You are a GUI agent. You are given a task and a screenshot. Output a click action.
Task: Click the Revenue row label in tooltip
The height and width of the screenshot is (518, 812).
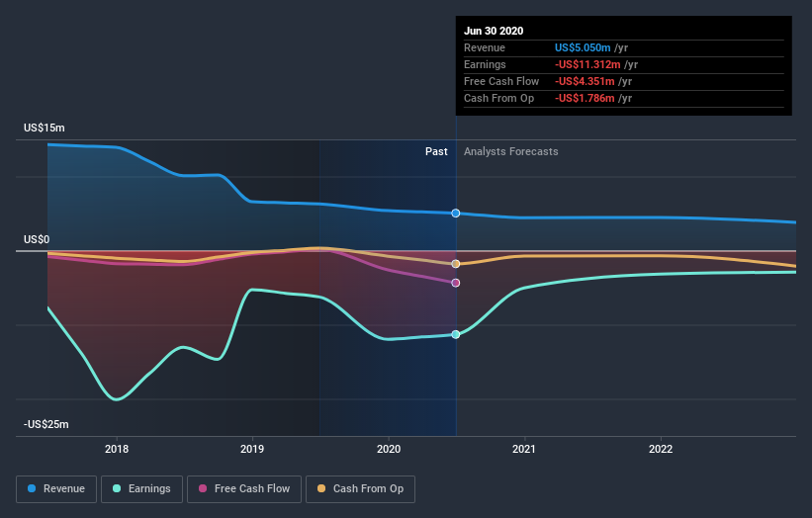pos(485,47)
